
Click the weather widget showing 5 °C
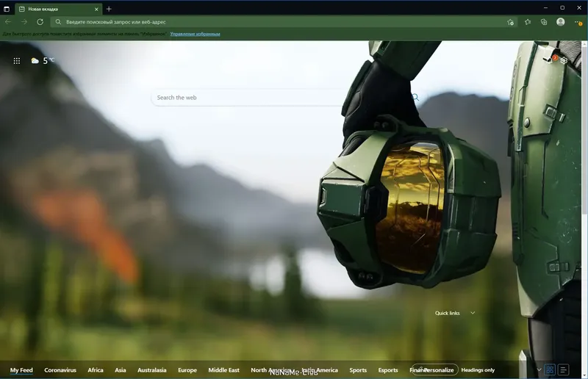(x=43, y=60)
